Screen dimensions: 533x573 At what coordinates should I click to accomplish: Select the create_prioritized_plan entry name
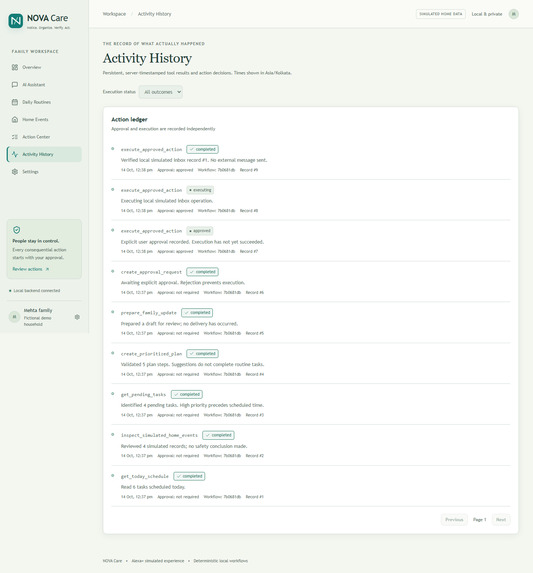click(x=151, y=354)
